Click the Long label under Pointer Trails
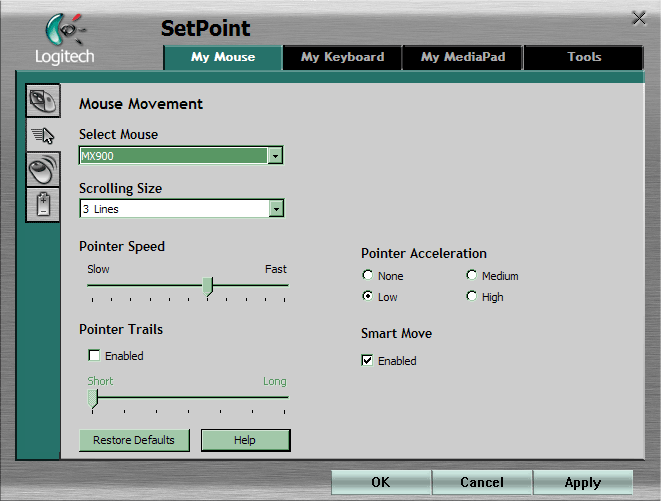Screen dimensions: 661x501 click(x=275, y=381)
